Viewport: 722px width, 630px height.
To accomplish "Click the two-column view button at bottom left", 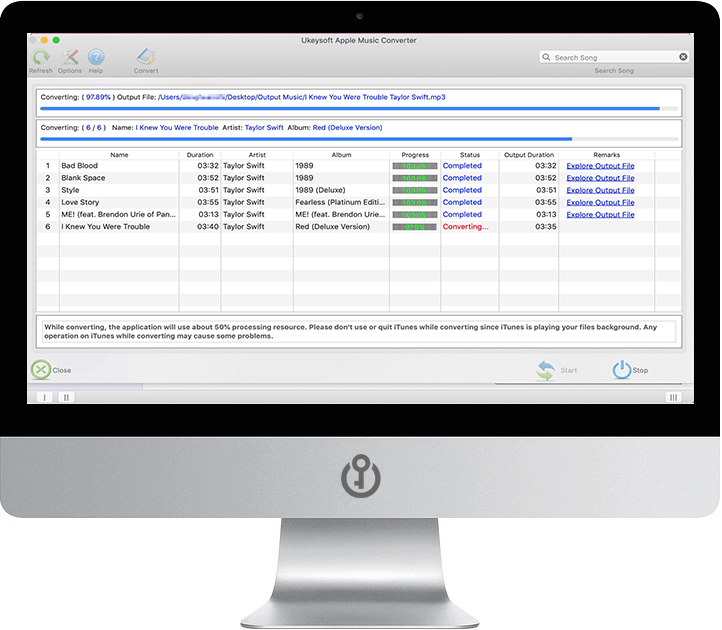I will (66, 397).
